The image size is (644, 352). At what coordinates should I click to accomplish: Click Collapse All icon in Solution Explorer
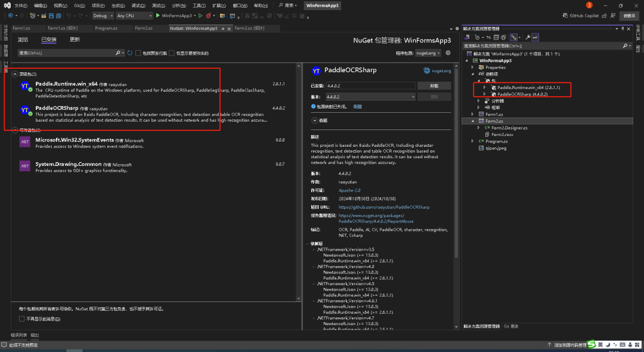(495, 37)
